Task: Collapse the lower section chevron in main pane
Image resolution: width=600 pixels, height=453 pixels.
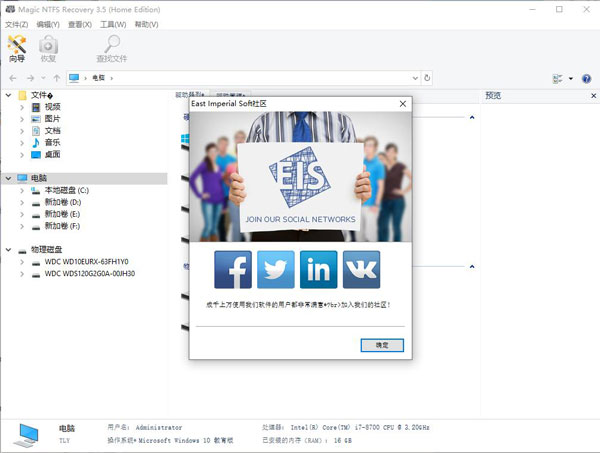Action: pos(472,266)
